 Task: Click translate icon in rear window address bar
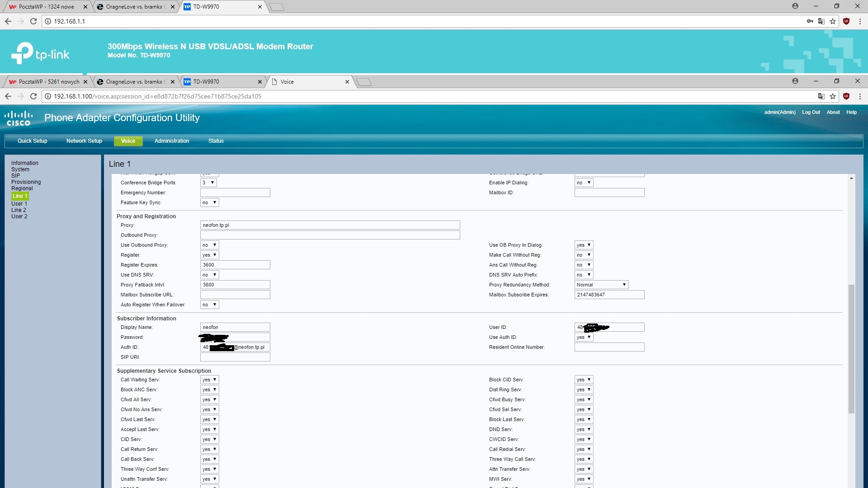[x=821, y=21]
